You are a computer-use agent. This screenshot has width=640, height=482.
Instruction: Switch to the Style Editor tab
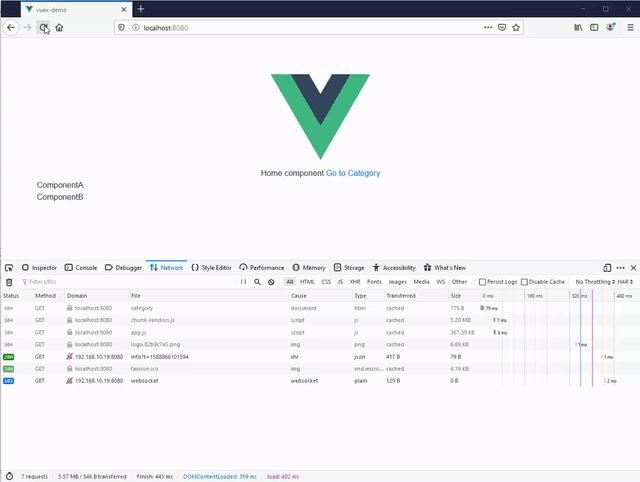[x=211, y=268]
